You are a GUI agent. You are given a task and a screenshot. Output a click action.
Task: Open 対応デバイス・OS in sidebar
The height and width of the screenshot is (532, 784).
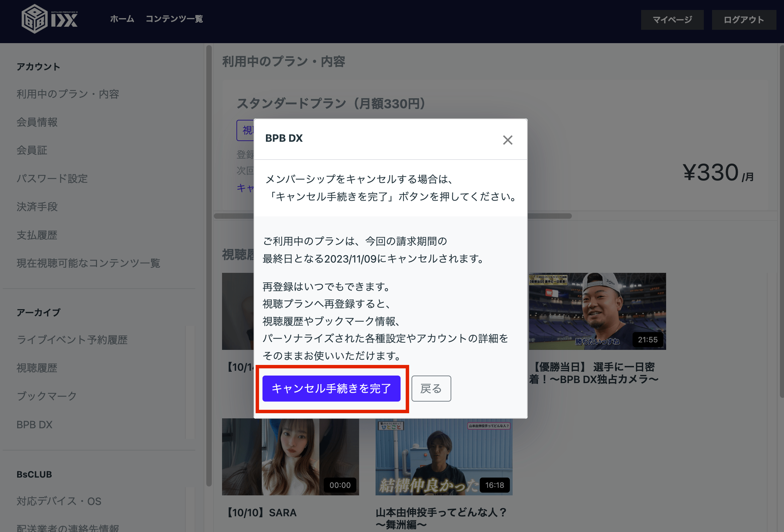pyautogui.click(x=59, y=501)
